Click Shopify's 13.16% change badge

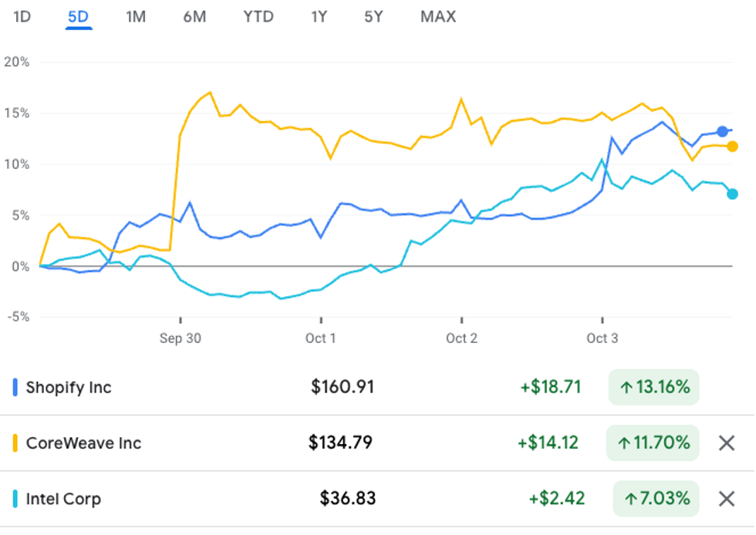point(653,387)
